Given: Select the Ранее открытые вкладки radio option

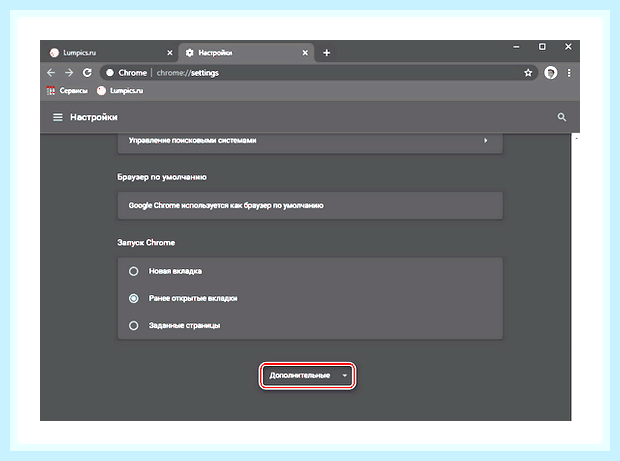Looking at the screenshot, I should (134, 298).
